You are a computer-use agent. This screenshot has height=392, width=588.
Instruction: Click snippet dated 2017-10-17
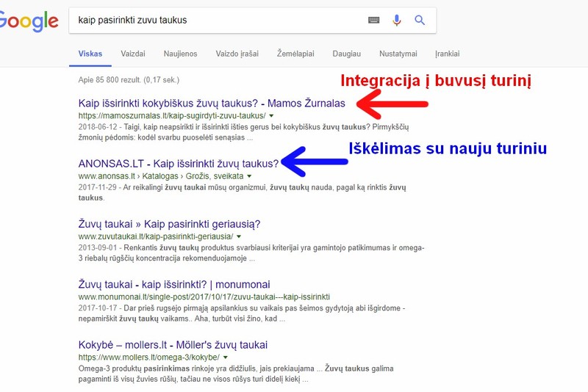242,313
